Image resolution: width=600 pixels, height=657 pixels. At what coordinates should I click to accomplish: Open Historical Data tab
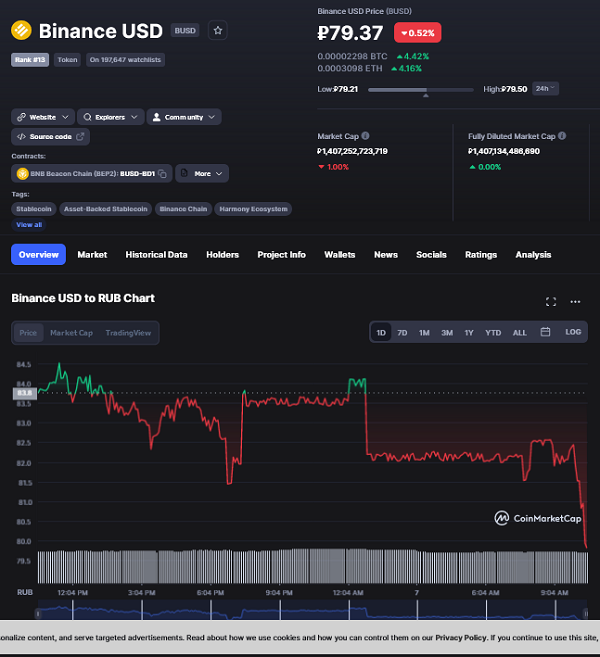pos(156,254)
